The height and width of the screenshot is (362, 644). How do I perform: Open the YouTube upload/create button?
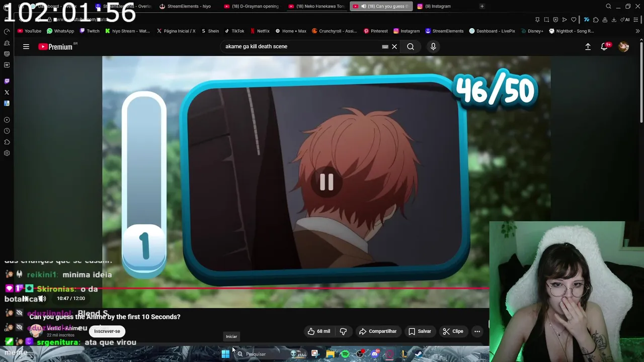588,47
